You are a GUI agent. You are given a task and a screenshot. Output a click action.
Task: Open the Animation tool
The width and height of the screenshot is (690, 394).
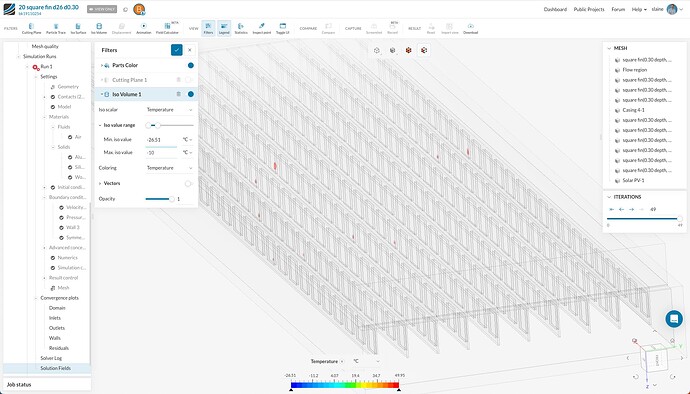click(x=143, y=29)
